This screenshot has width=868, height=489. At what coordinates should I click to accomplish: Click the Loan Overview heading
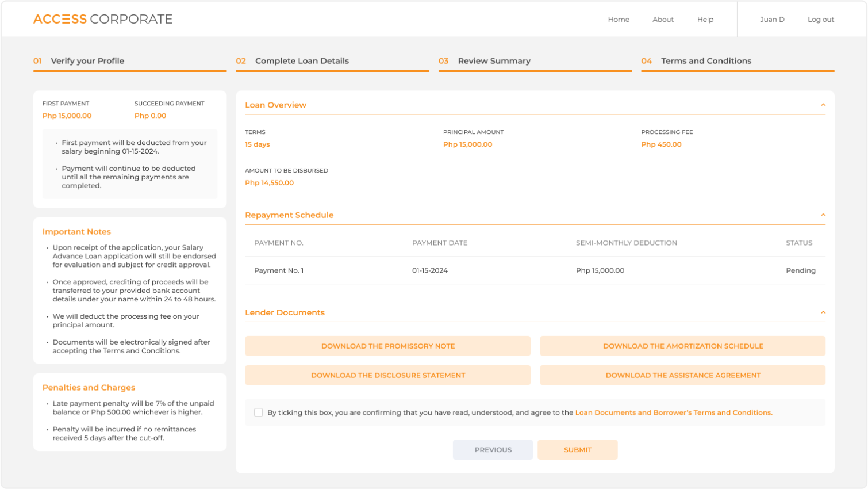275,105
